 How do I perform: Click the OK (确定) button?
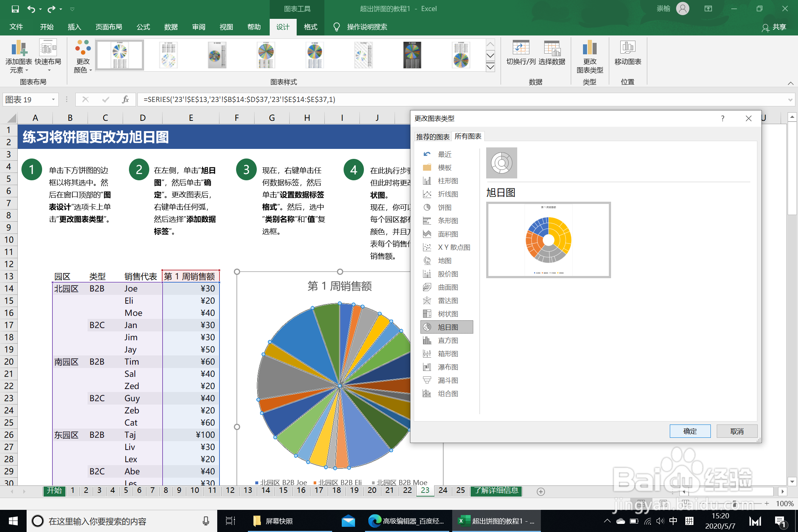click(x=690, y=431)
